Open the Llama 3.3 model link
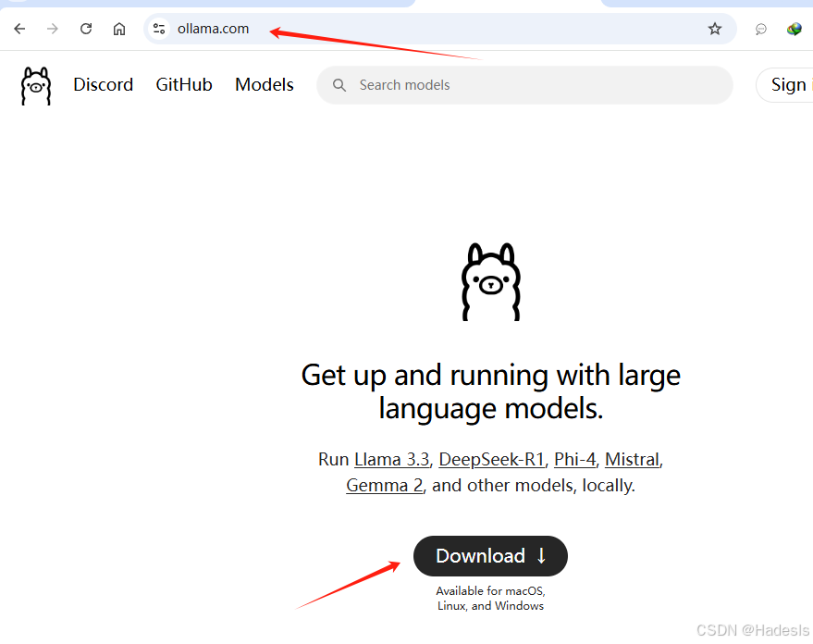This screenshot has height=644, width=813. click(x=392, y=460)
